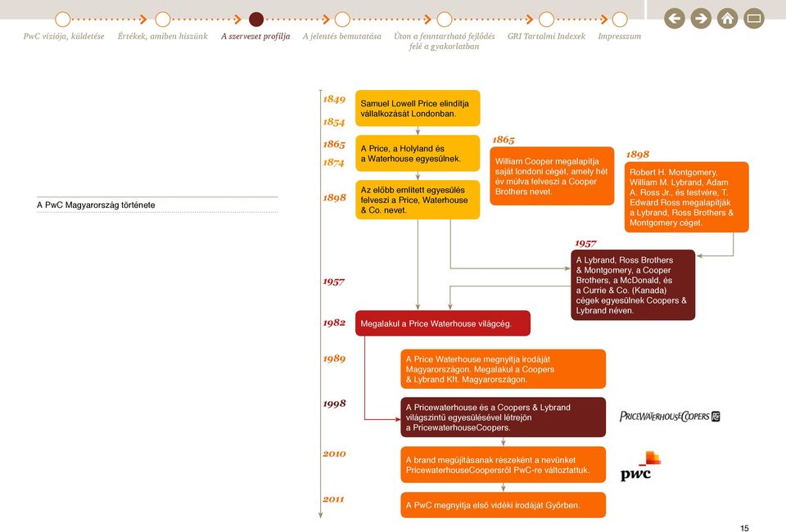Screen dimensions: 786x532
Task: Click the Robert H. Montgomery orange box
Action: click(687, 197)
